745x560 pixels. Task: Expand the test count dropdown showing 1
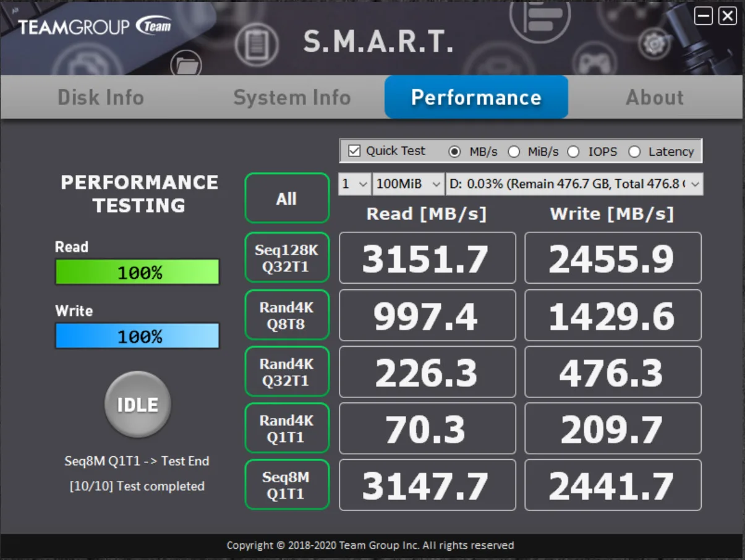[354, 184]
